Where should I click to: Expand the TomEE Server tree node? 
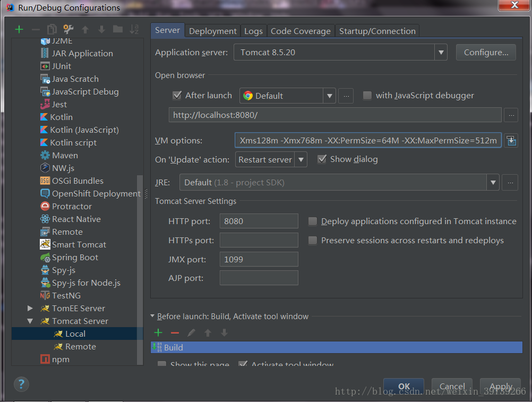pos(30,308)
